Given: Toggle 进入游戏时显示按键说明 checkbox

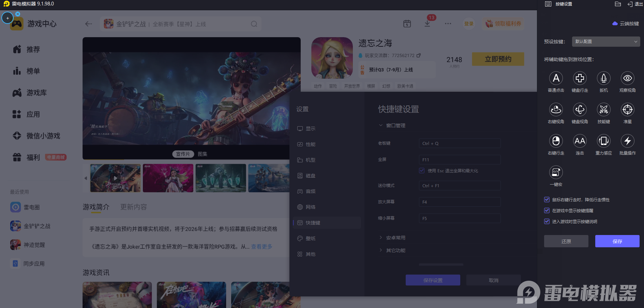Looking at the screenshot, I should pos(547,221).
